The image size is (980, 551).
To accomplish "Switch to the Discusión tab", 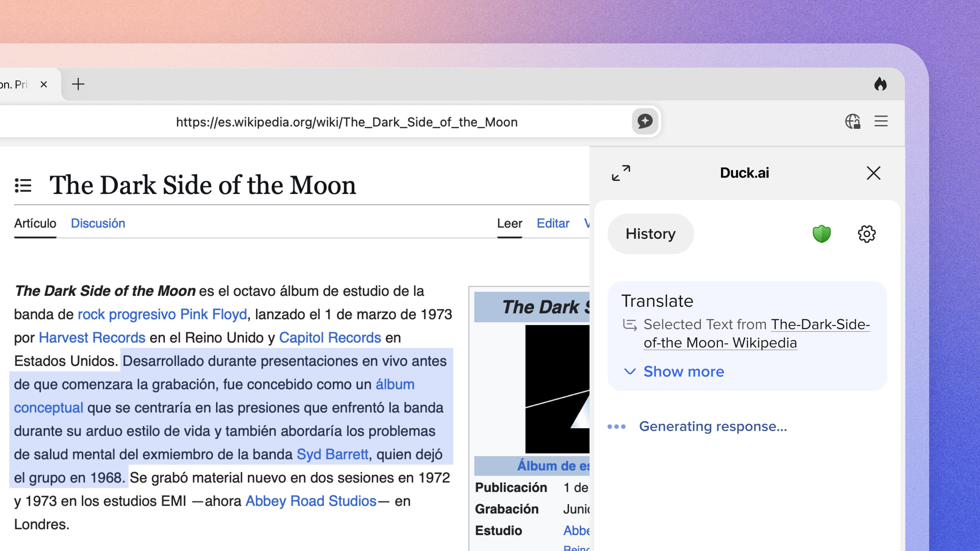I will pyautogui.click(x=98, y=223).
